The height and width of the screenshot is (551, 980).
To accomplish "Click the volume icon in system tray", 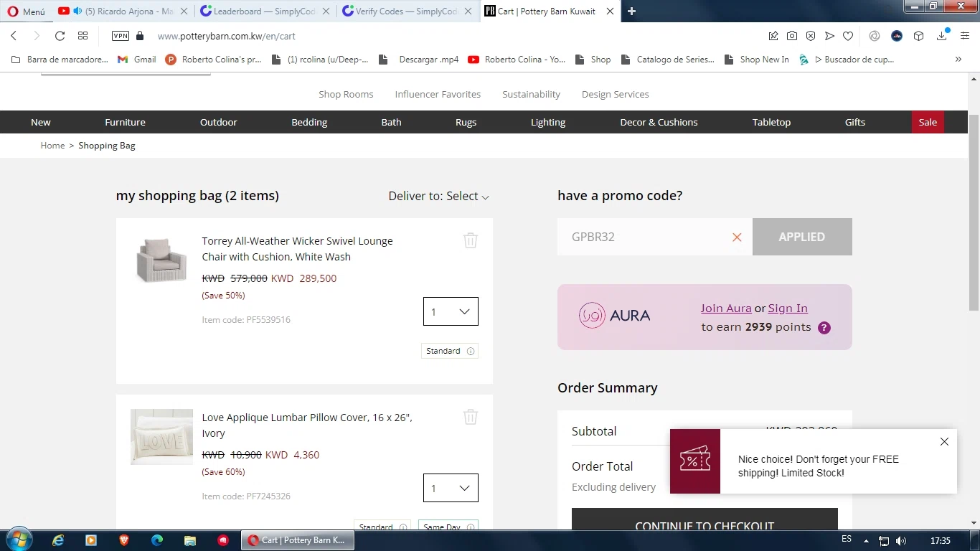I will 901,541.
